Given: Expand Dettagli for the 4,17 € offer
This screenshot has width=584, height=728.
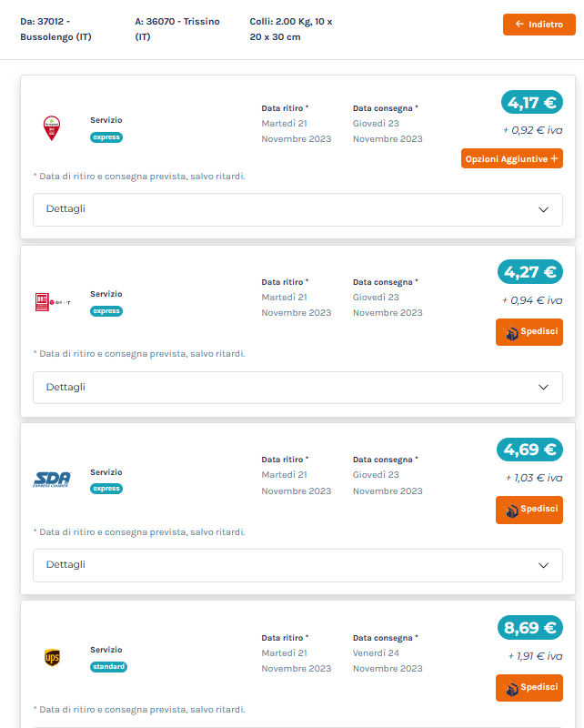Looking at the screenshot, I should [x=297, y=209].
